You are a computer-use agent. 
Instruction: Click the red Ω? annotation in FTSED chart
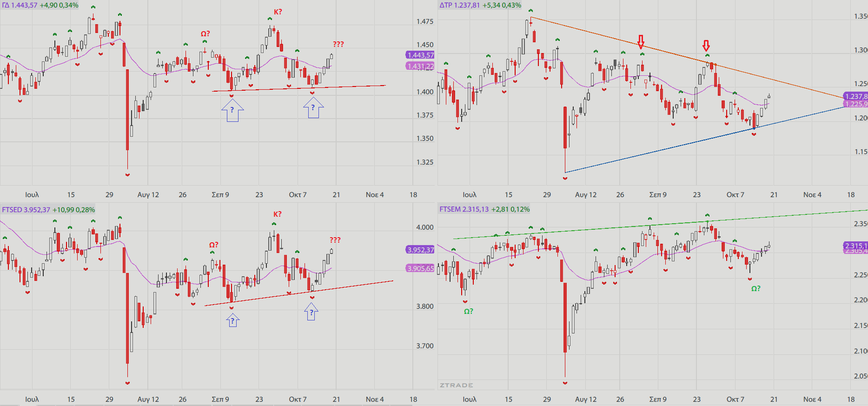click(x=213, y=245)
